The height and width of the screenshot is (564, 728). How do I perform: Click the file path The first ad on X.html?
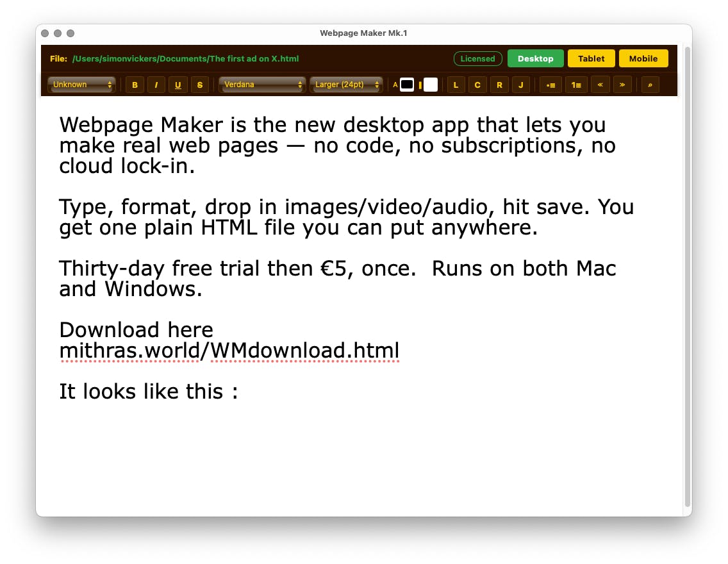click(x=185, y=58)
